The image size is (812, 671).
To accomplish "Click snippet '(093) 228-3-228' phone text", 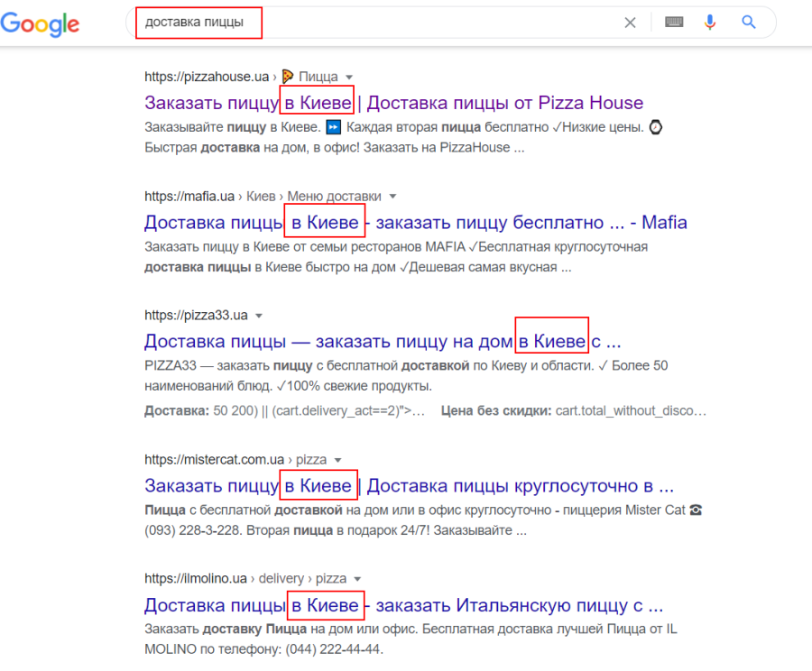I will point(191,530).
